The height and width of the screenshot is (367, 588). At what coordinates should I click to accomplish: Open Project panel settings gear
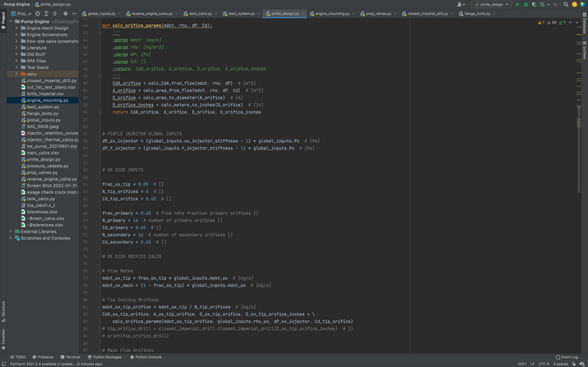click(65, 14)
